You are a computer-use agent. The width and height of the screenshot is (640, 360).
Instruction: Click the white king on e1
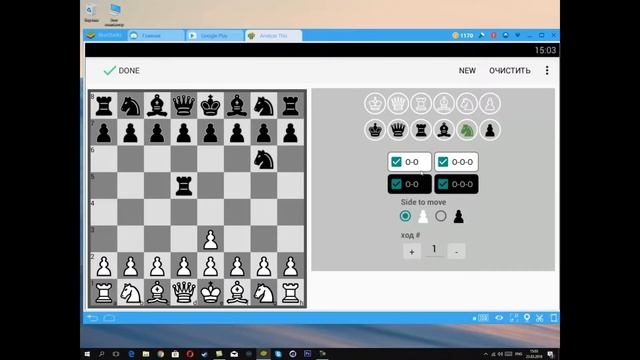click(x=210, y=292)
